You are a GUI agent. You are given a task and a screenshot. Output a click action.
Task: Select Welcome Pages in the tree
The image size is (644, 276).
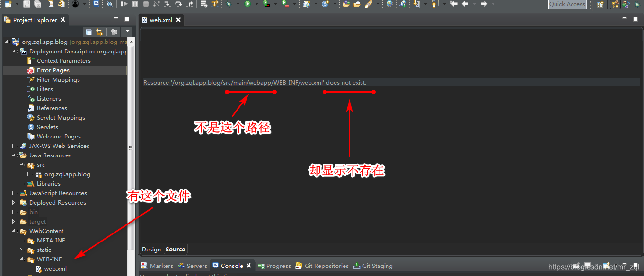(x=59, y=137)
